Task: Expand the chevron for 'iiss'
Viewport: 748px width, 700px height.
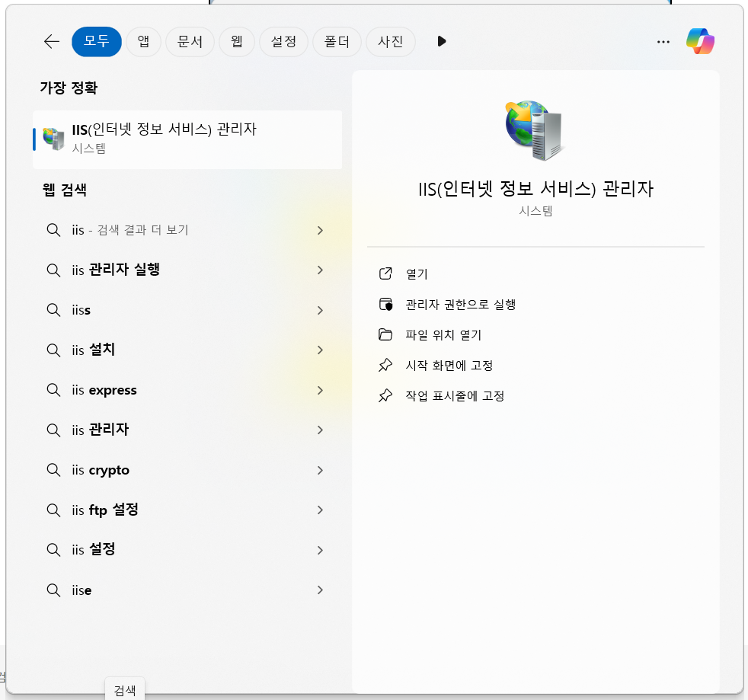Action: tap(320, 310)
